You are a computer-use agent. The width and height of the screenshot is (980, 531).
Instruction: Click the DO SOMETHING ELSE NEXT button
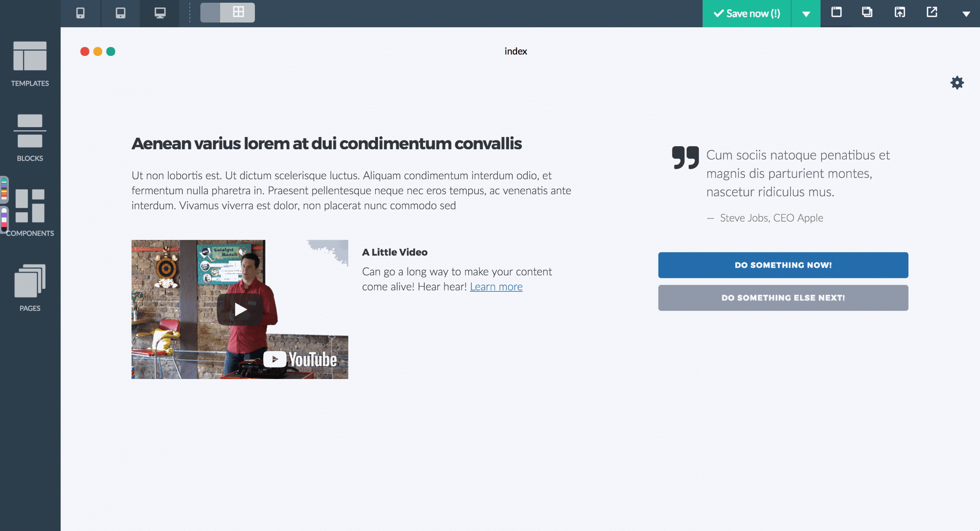click(x=783, y=297)
